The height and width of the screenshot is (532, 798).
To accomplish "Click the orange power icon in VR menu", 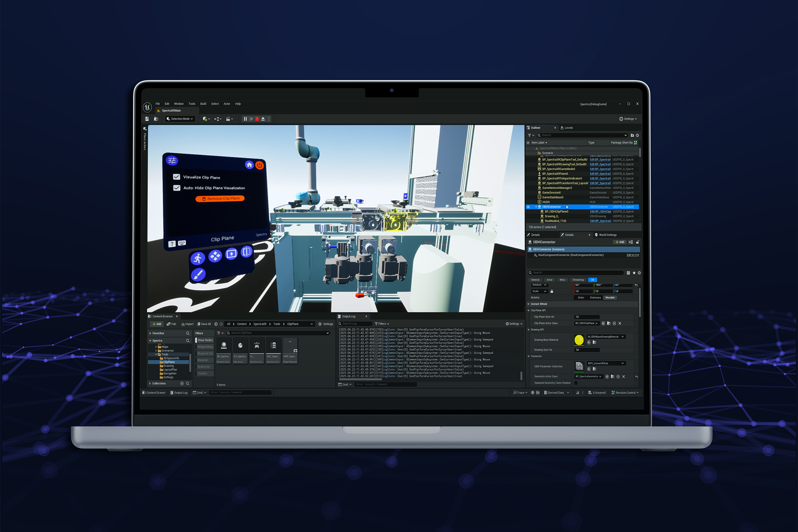I will (x=260, y=165).
